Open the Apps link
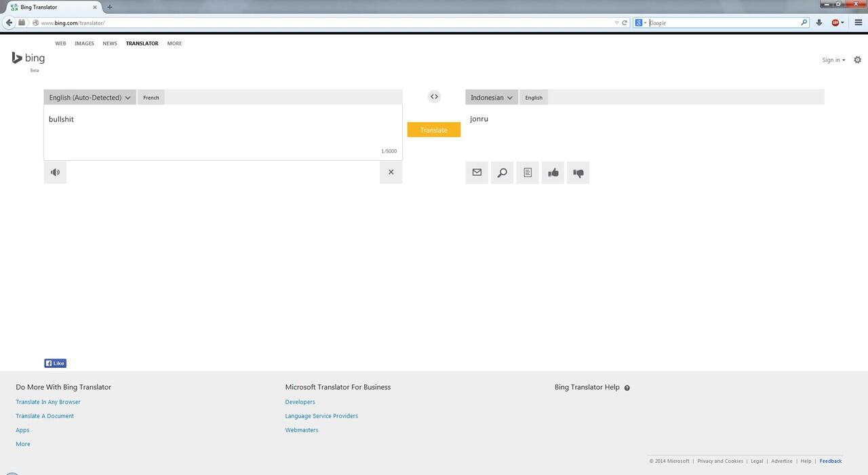Screen dimensions: 868x475 click(x=22, y=430)
